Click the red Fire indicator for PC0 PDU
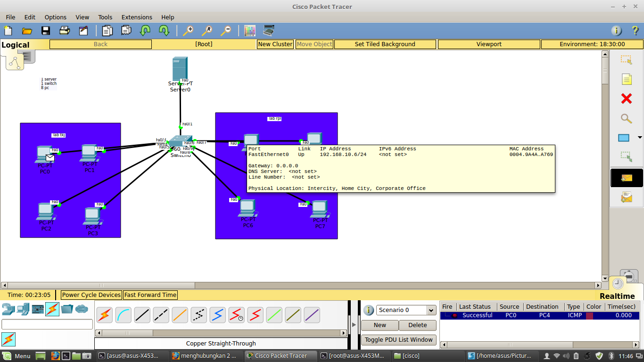This screenshot has width=644, height=362. point(454,315)
